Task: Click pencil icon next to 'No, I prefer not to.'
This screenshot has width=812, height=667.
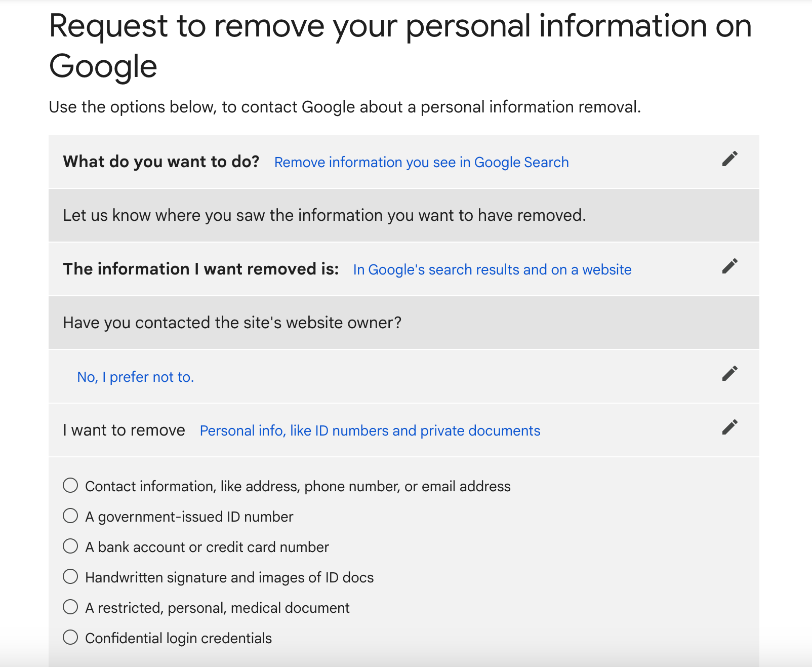Action: [729, 374]
